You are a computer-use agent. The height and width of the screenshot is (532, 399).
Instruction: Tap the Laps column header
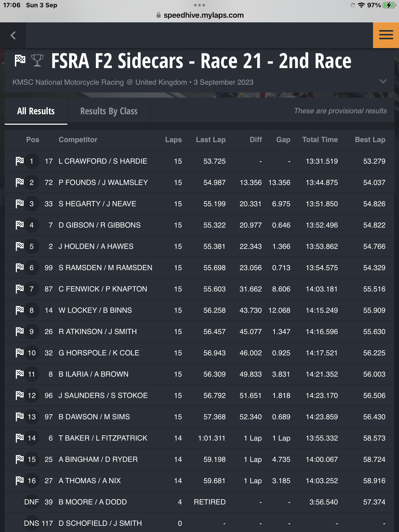pos(173,139)
